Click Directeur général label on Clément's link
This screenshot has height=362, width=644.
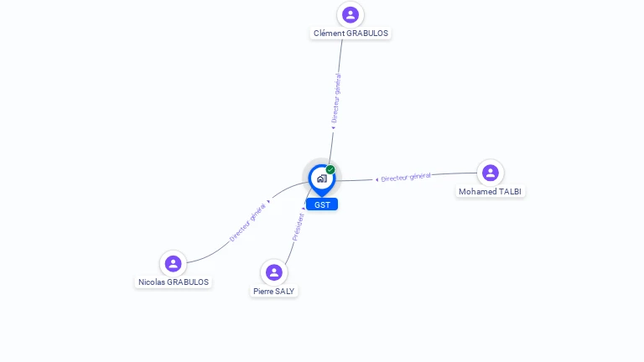pyautogui.click(x=336, y=98)
